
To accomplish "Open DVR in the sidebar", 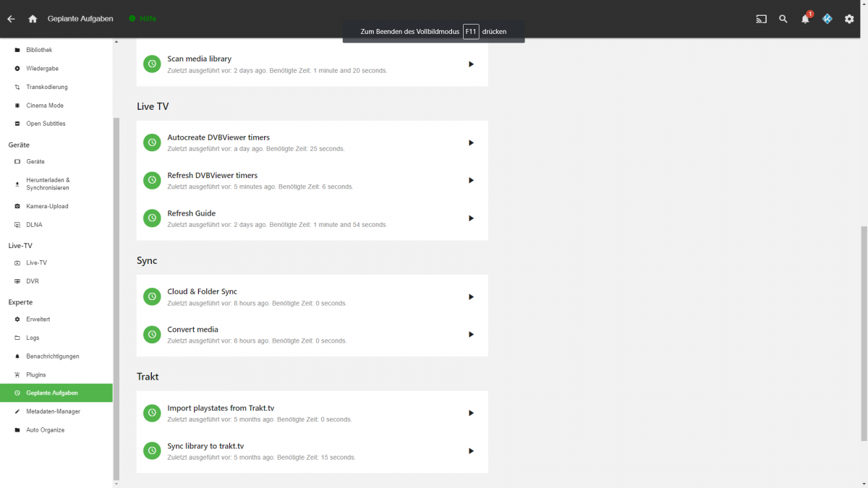I will coord(56,281).
